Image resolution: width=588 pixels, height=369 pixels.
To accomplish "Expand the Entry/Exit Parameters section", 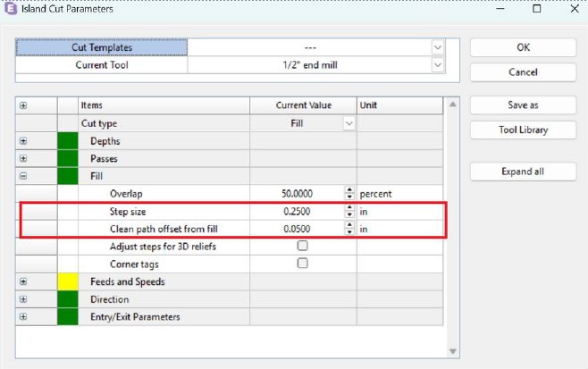I will tap(23, 316).
